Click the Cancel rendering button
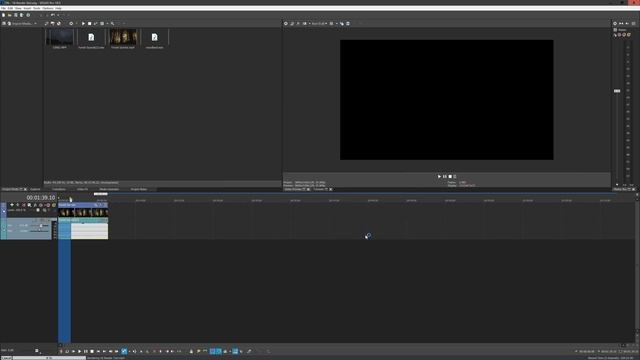This screenshot has height=360, width=640. [x=6, y=358]
